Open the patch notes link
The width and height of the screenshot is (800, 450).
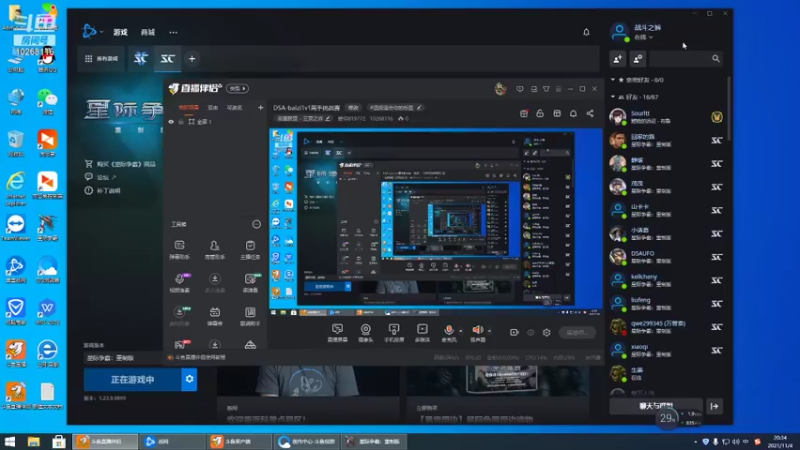[x=103, y=191]
